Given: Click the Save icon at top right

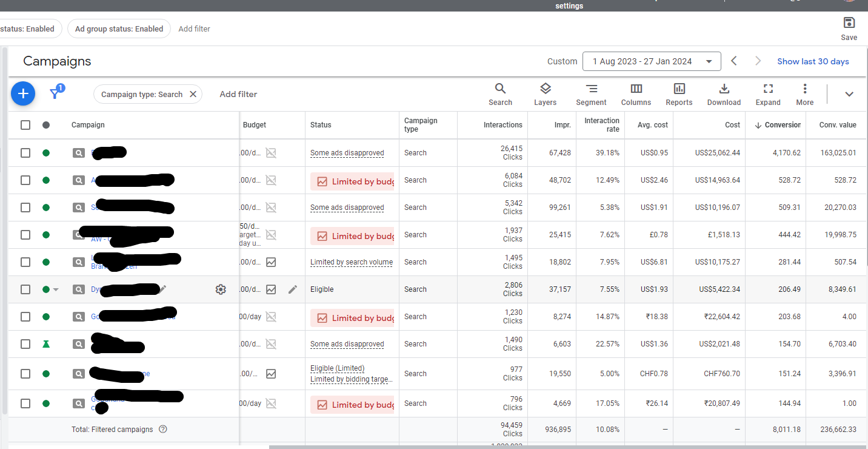Looking at the screenshot, I should pyautogui.click(x=849, y=28).
